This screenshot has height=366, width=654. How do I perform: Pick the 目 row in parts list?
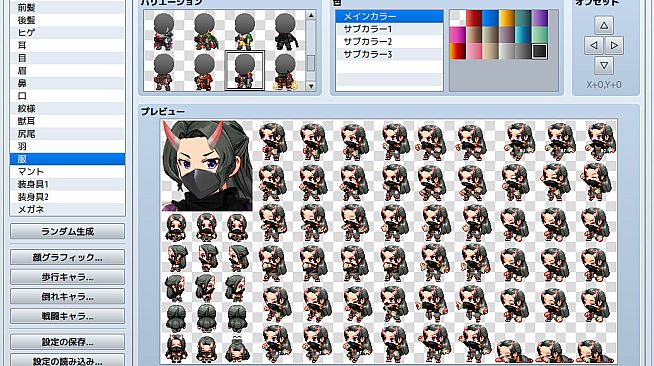[x=67, y=58]
